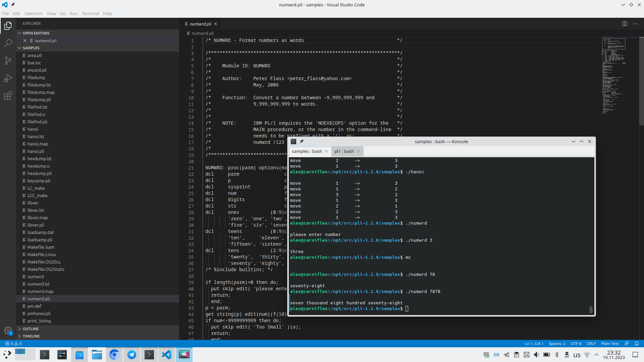The height and width of the screenshot is (362, 644).
Task: Open hanoi.pli in file explorer
Action: pyautogui.click(x=98, y=151)
